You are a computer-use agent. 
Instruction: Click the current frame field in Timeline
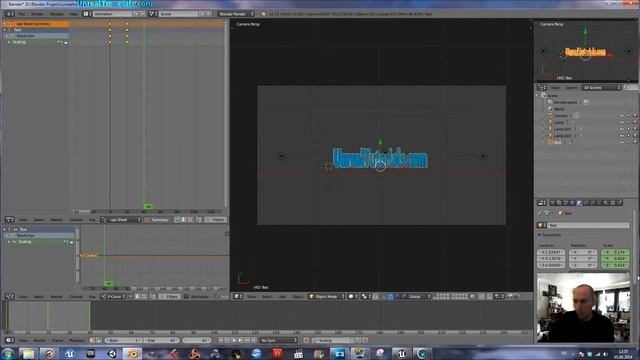197,340
